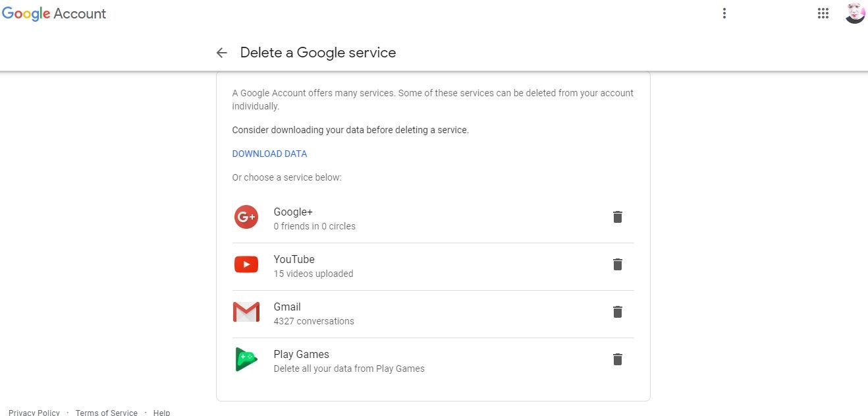This screenshot has height=416, width=868.
Task: Click 'A Google Account offers many services' paragraph
Action: click(433, 100)
